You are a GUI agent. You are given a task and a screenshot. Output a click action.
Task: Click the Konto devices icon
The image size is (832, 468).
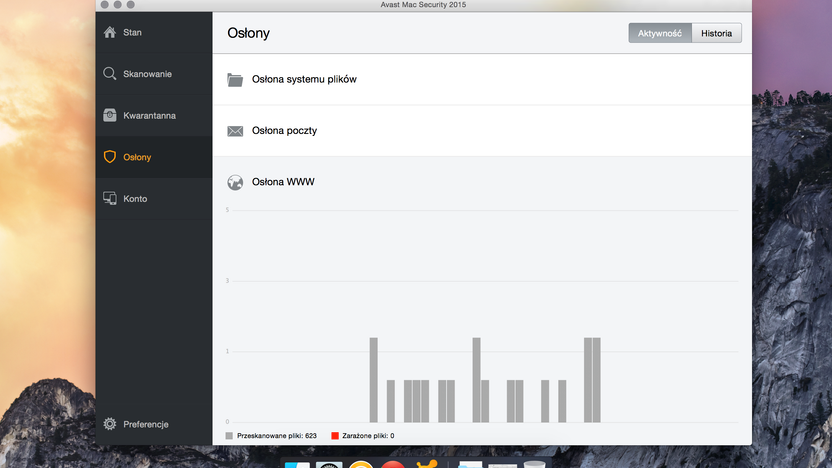click(110, 198)
